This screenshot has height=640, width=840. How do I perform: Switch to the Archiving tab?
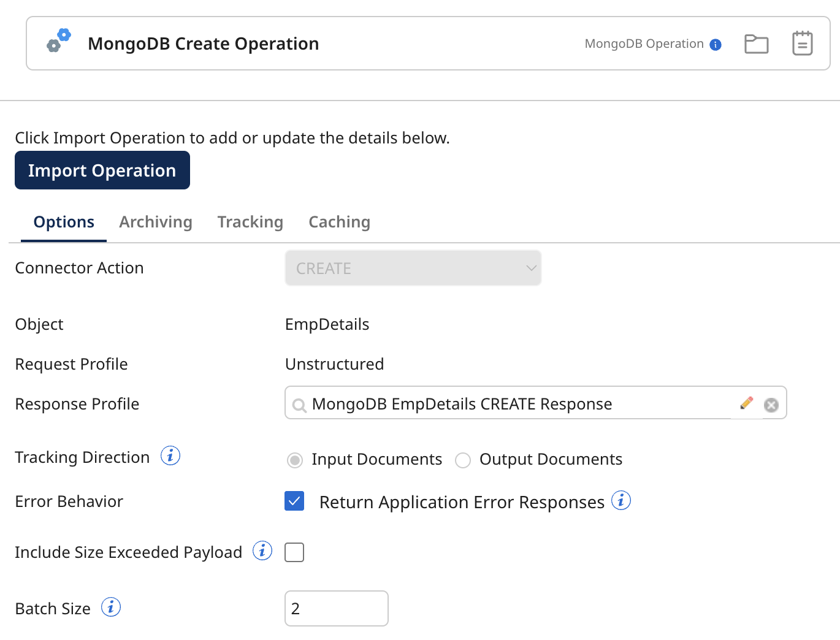pyautogui.click(x=155, y=222)
